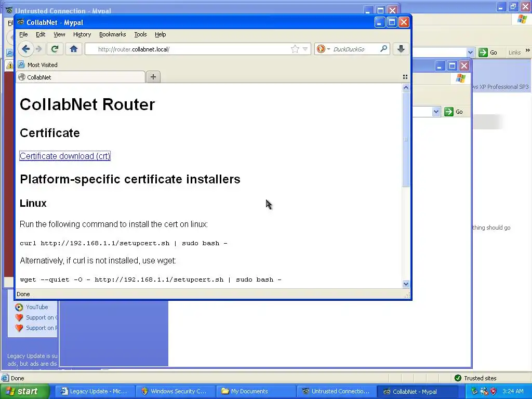
Task: Click the yellow warning icon in background window
Action: pyautogui.click(x=9, y=65)
